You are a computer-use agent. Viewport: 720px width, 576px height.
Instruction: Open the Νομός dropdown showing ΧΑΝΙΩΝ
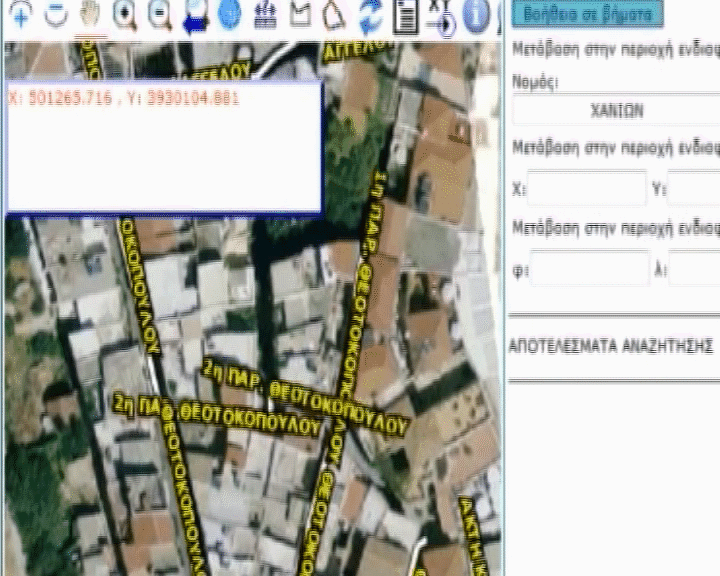point(617,110)
